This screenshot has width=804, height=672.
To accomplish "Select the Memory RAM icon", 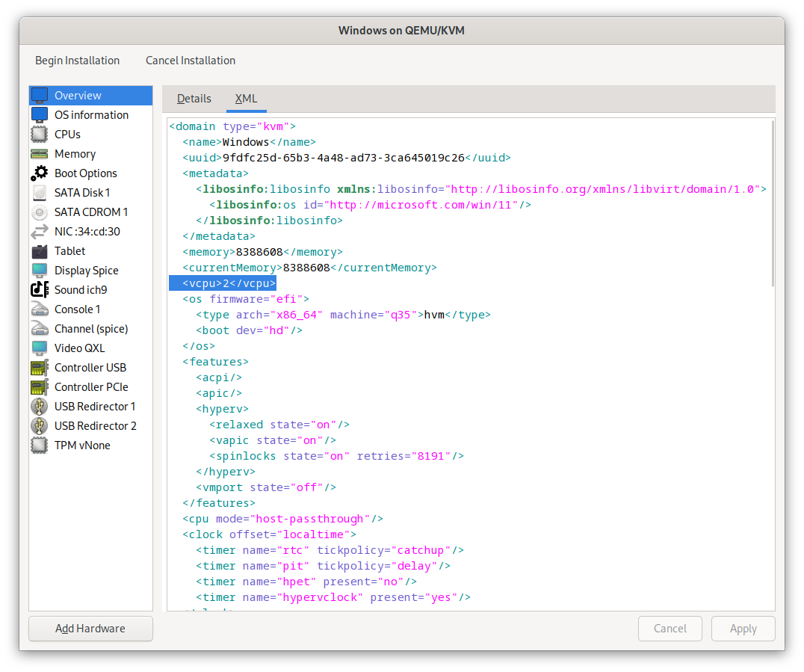I will click(40, 154).
